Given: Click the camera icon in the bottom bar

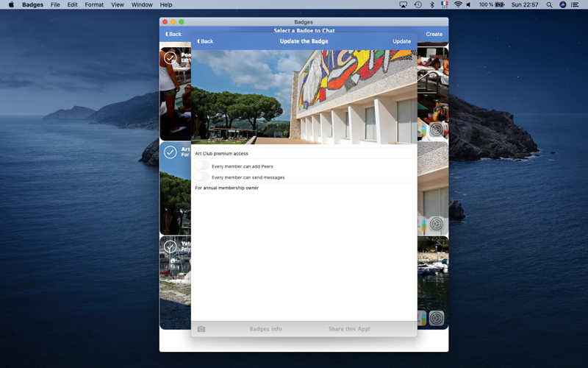Looking at the screenshot, I should coord(201,329).
